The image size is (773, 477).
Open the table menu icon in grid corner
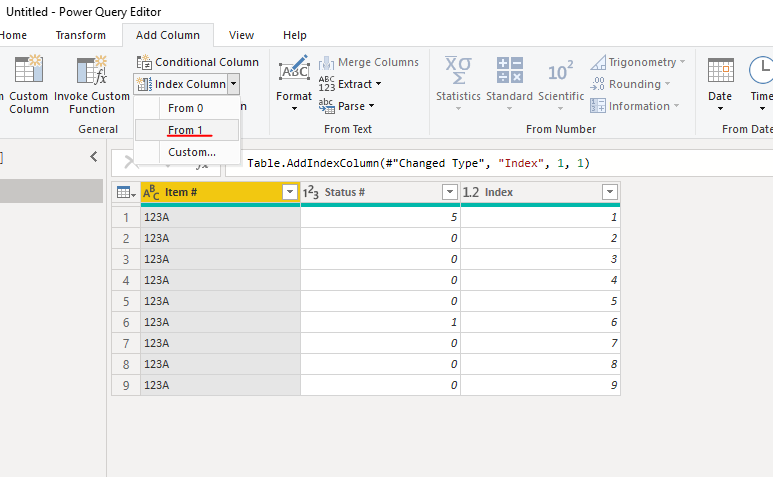click(x=126, y=192)
